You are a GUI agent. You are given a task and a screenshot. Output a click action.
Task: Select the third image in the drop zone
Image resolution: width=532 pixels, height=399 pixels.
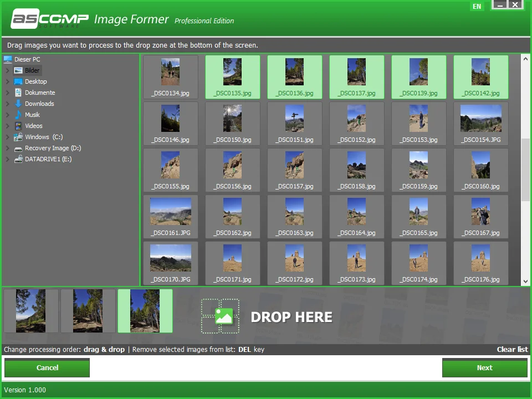(x=145, y=311)
